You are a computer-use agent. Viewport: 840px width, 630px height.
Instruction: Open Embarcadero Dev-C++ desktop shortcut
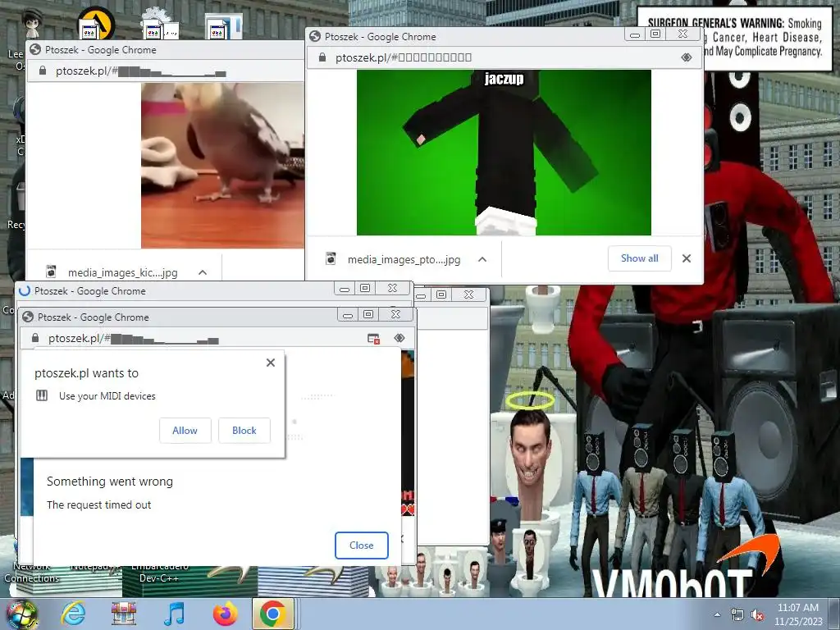coord(159,572)
